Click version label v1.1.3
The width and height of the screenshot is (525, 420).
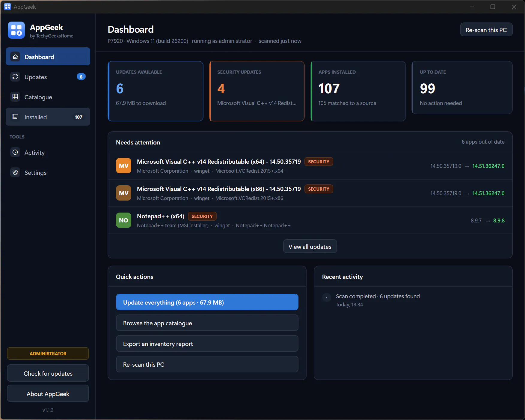click(48, 410)
